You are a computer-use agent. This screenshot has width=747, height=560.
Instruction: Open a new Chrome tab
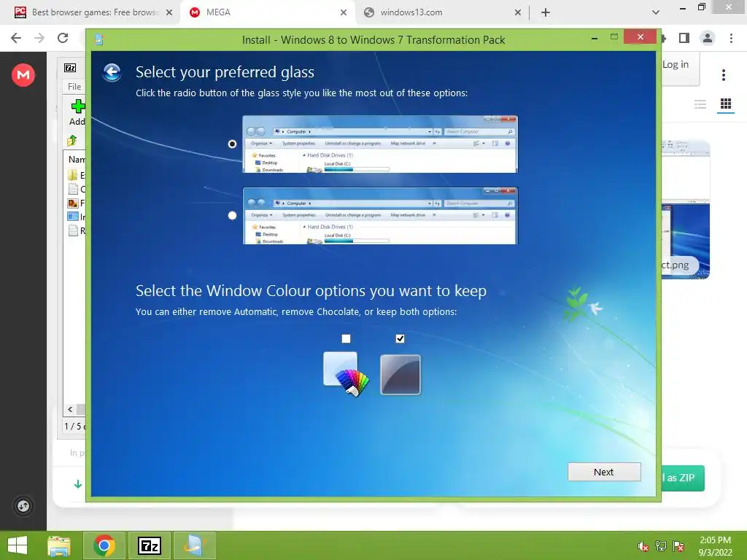click(546, 12)
